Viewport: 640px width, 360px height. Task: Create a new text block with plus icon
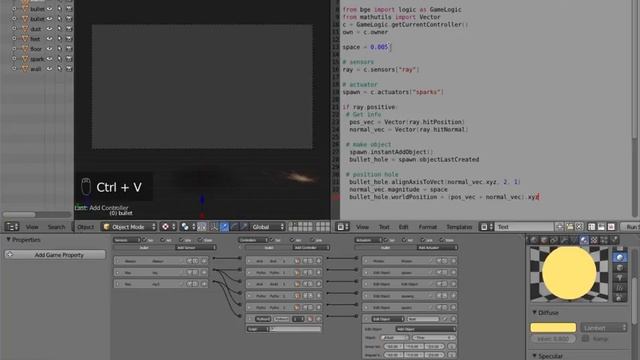point(559,227)
